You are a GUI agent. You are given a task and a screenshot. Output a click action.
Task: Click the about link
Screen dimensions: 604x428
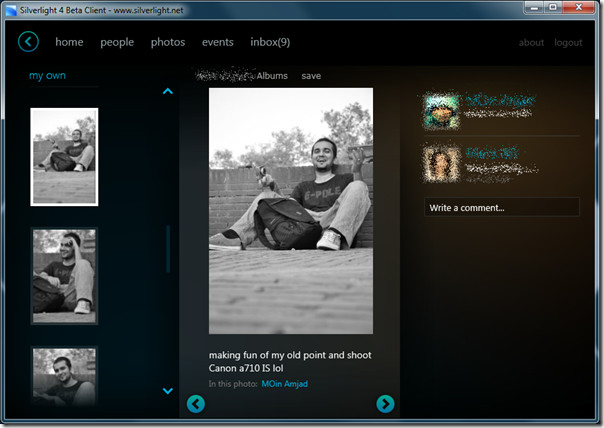pyautogui.click(x=531, y=42)
